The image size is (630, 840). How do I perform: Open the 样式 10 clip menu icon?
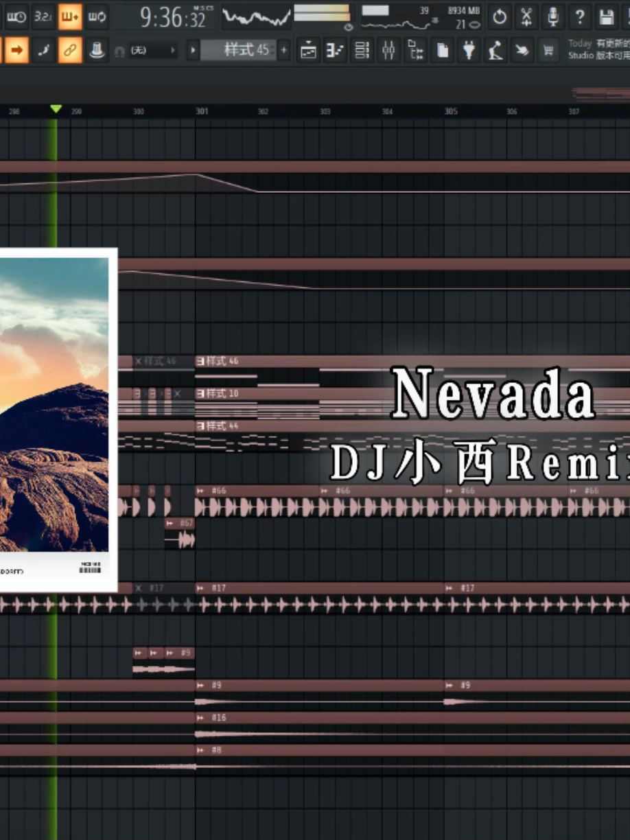[200, 393]
